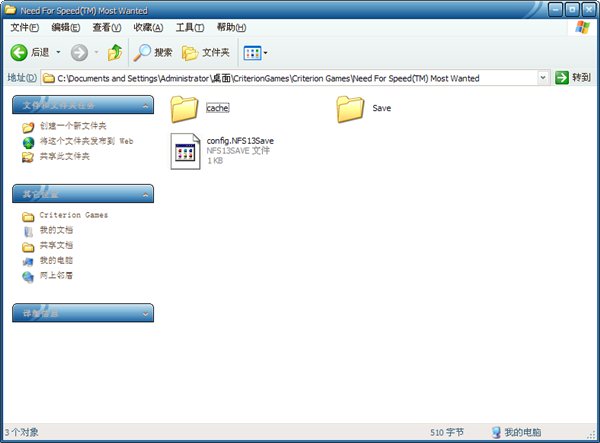Click the Criterion Games folder icon in sidebar
The width and height of the screenshot is (600, 443).
pyautogui.click(x=28, y=217)
